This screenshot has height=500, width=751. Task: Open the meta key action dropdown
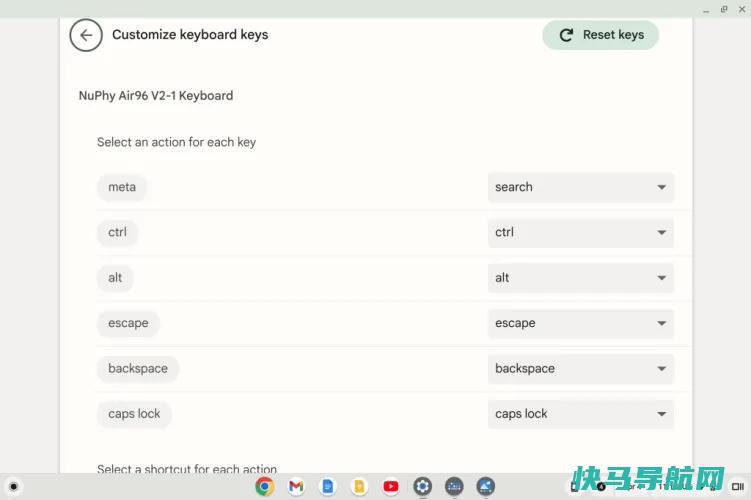[x=580, y=187]
